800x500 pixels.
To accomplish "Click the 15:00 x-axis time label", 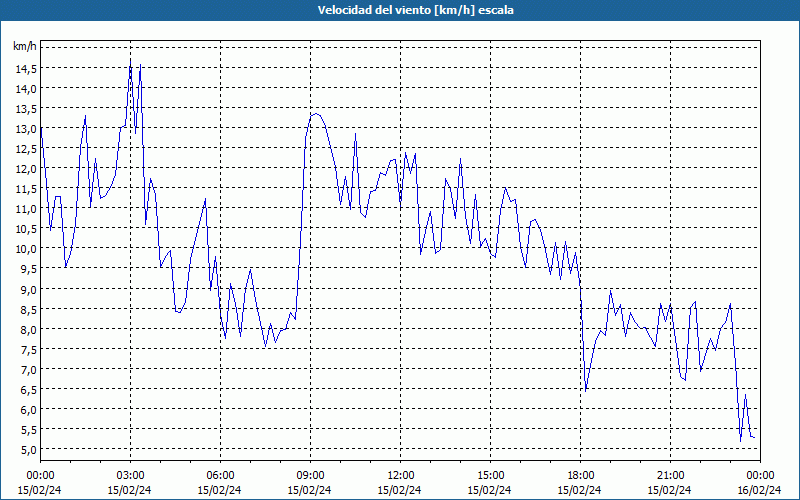I will [x=490, y=476].
